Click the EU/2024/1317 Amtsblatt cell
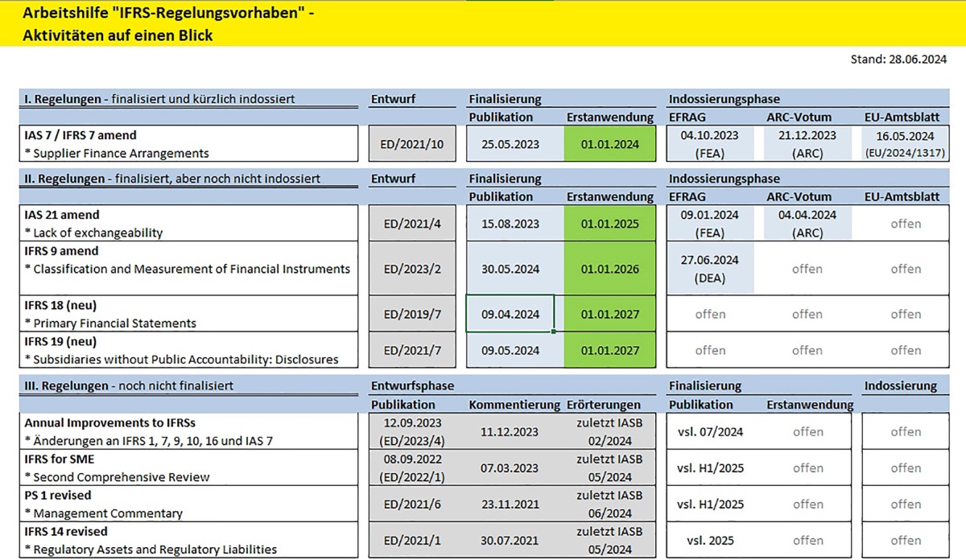Viewport: 966px width, 560px height. coord(906,144)
